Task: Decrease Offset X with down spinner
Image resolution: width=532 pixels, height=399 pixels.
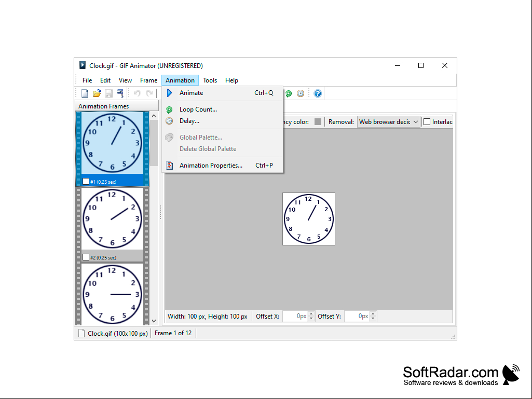Action: tap(311, 319)
